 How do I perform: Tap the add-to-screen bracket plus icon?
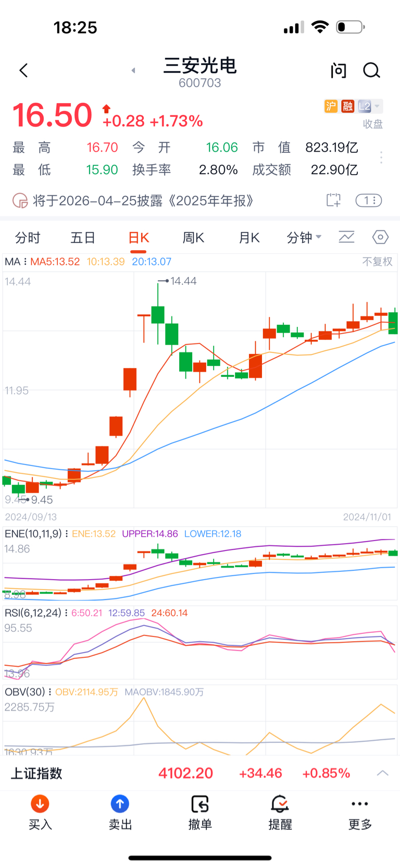click(x=333, y=200)
